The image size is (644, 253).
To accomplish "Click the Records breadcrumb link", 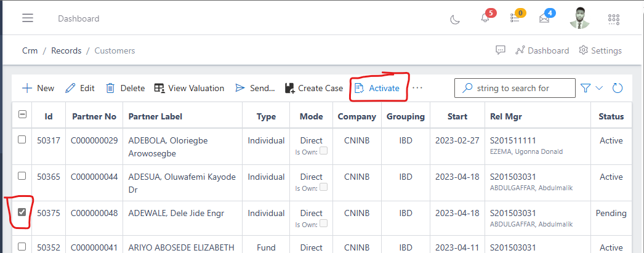I will click(66, 50).
